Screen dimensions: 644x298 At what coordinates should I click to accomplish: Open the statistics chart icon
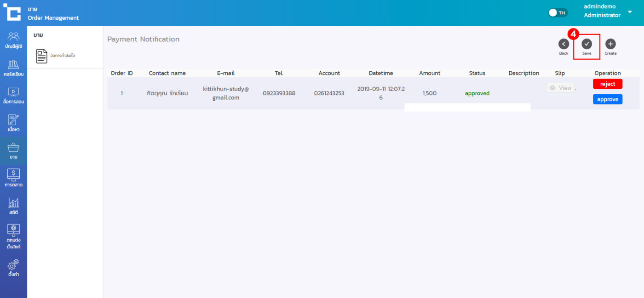tap(13, 203)
